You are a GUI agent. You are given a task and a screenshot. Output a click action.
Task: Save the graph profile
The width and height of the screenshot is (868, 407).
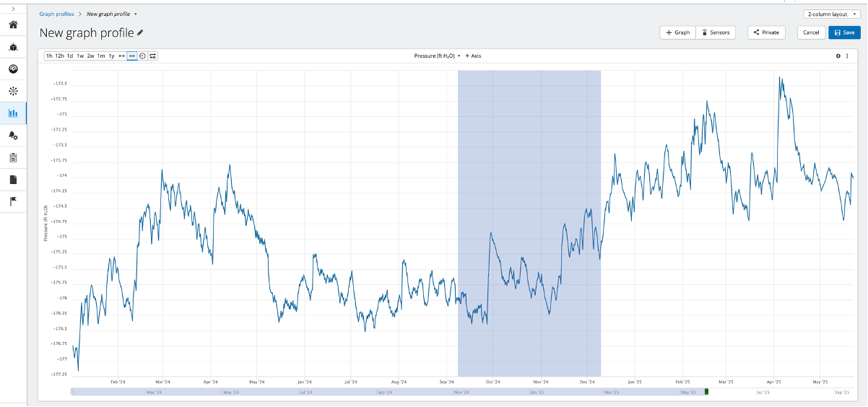[x=844, y=32]
